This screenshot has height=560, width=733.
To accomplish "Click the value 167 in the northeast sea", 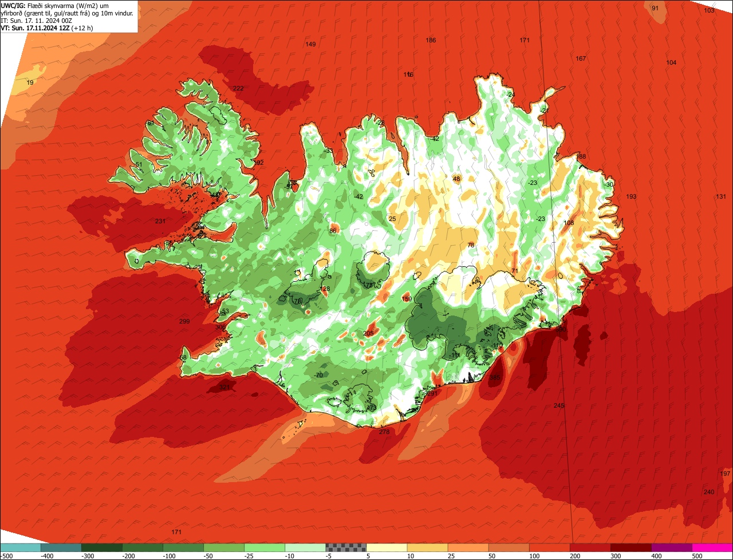I will 581,59.
